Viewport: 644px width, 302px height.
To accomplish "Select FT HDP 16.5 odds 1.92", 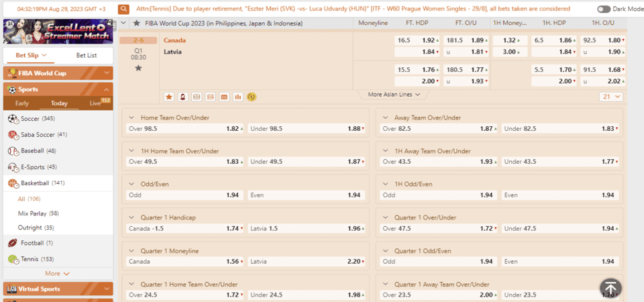I will [x=417, y=40].
